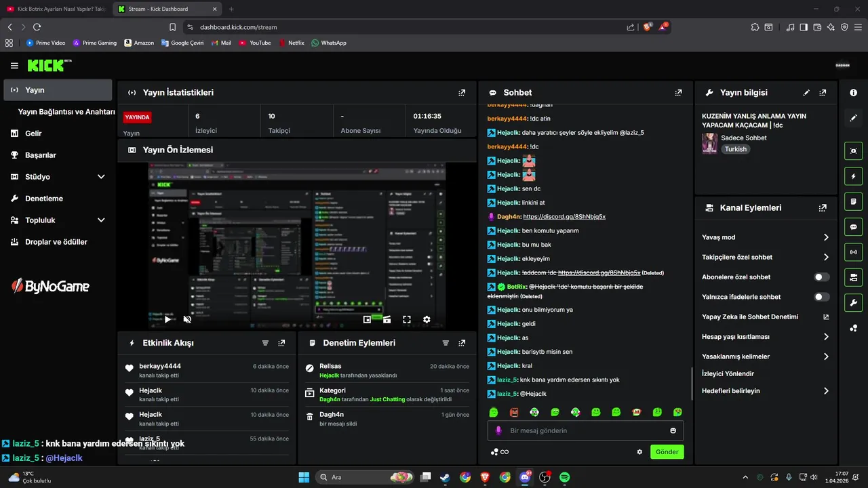Open the filter icon in Etkinlik Akışı
Viewport: 868px width, 488px height.
(x=265, y=343)
